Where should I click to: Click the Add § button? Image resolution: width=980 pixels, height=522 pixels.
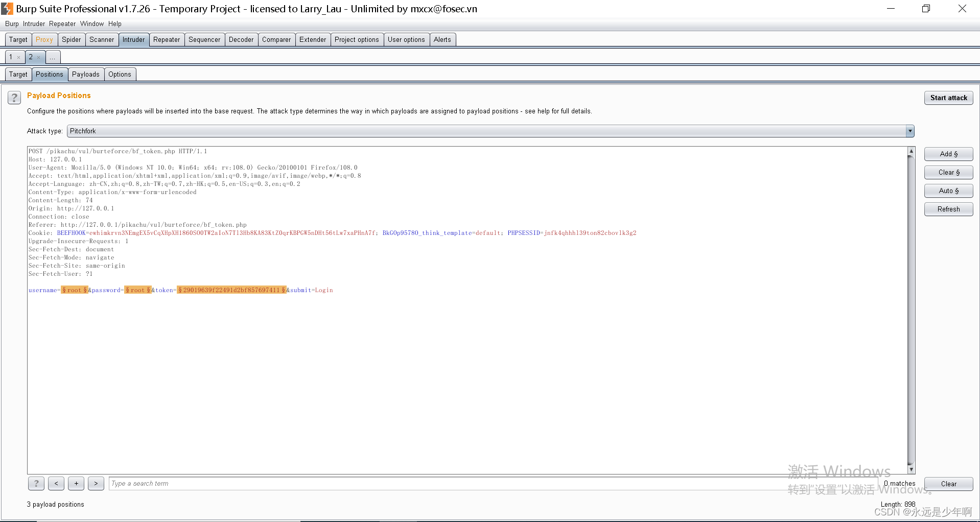(948, 154)
